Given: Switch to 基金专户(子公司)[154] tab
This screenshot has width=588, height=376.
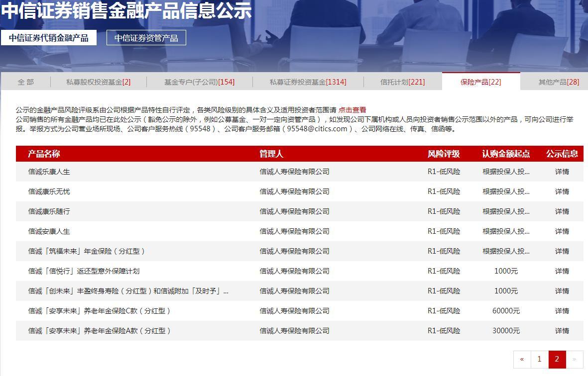Looking at the screenshot, I should pyautogui.click(x=199, y=82).
